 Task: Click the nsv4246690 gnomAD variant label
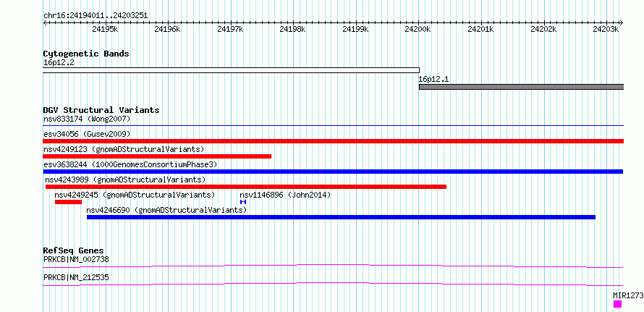click(x=166, y=210)
